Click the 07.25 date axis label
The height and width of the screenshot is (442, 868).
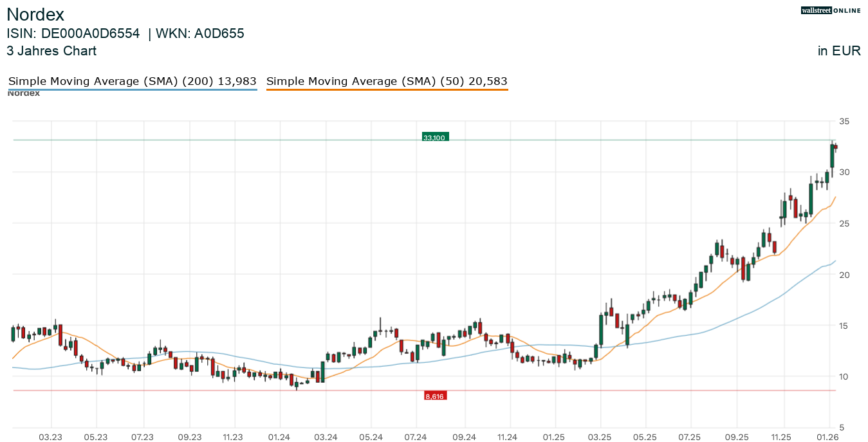tap(690, 437)
